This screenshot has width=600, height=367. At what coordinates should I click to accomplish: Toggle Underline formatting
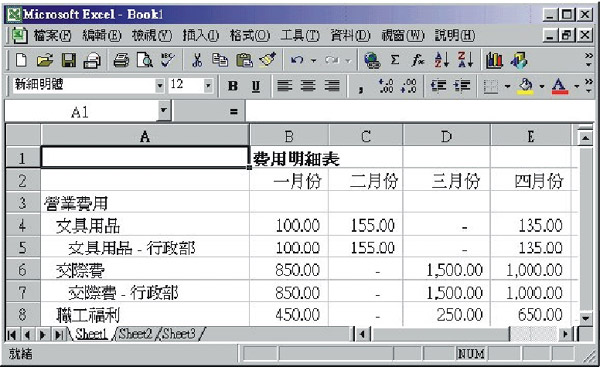256,86
